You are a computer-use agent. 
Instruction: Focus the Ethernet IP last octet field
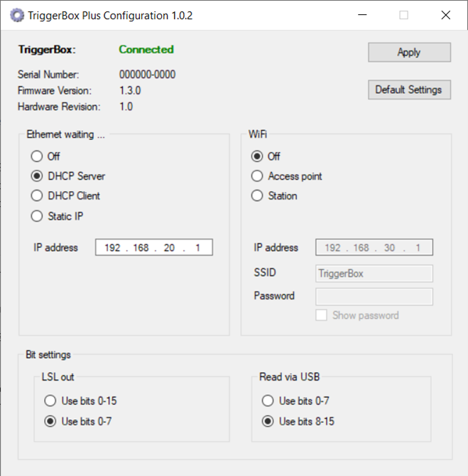tap(197, 248)
